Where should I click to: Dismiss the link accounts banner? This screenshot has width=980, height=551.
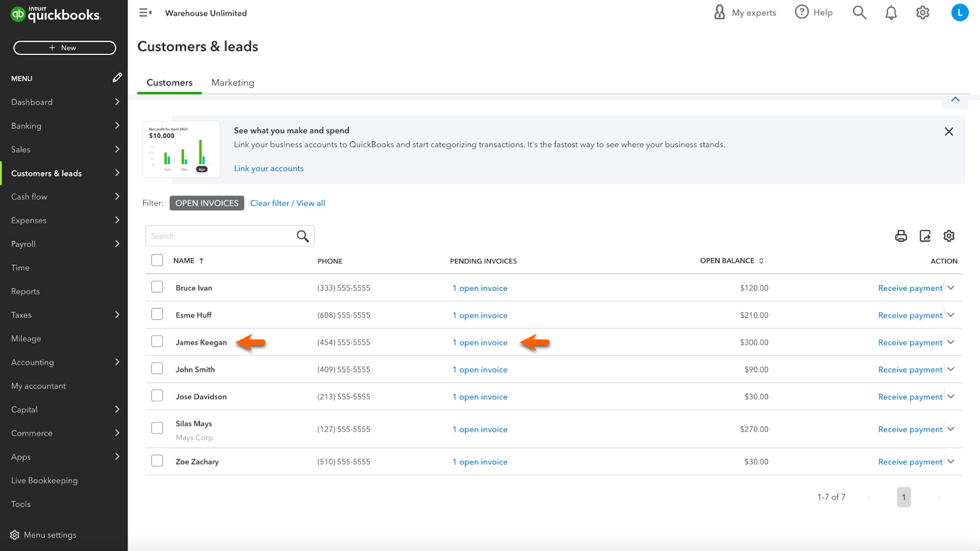948,132
